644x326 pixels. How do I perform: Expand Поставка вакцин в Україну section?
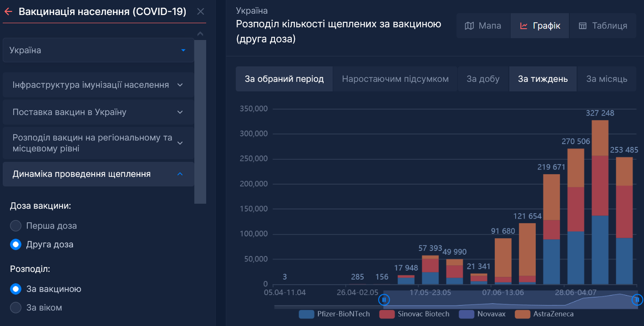[98, 112]
